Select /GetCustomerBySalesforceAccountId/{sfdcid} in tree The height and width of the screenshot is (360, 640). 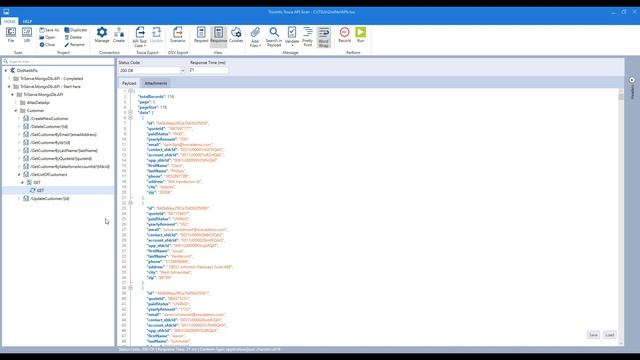coord(70,167)
